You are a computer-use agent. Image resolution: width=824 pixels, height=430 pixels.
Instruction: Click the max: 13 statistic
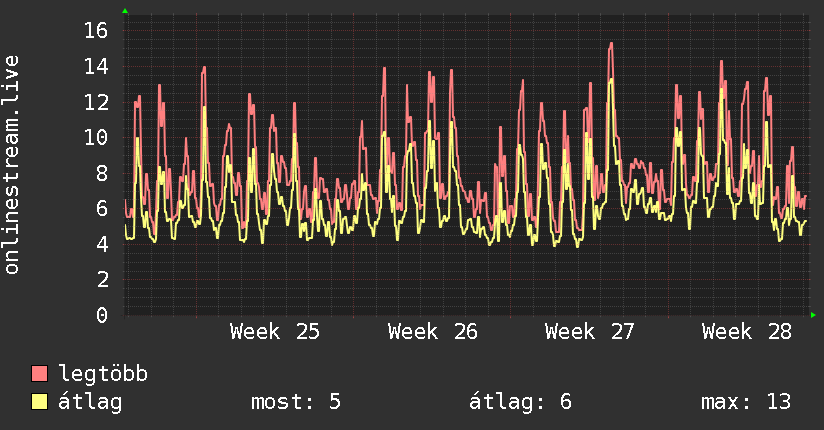[x=746, y=402]
